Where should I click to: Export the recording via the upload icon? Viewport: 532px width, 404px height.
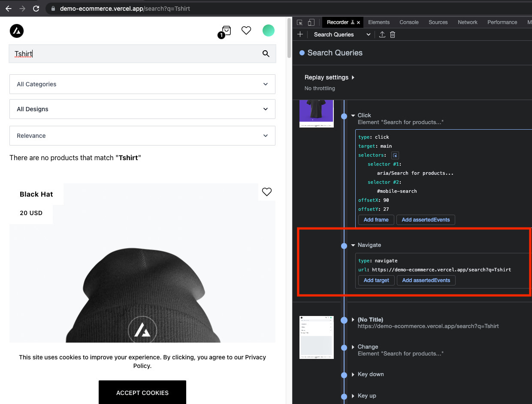pos(382,34)
